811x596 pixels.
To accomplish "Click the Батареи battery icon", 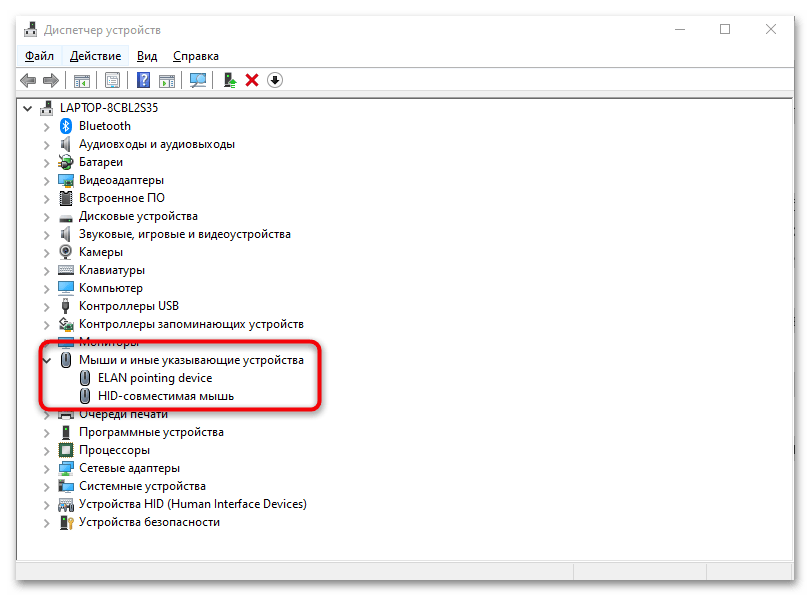I will pyautogui.click(x=66, y=162).
